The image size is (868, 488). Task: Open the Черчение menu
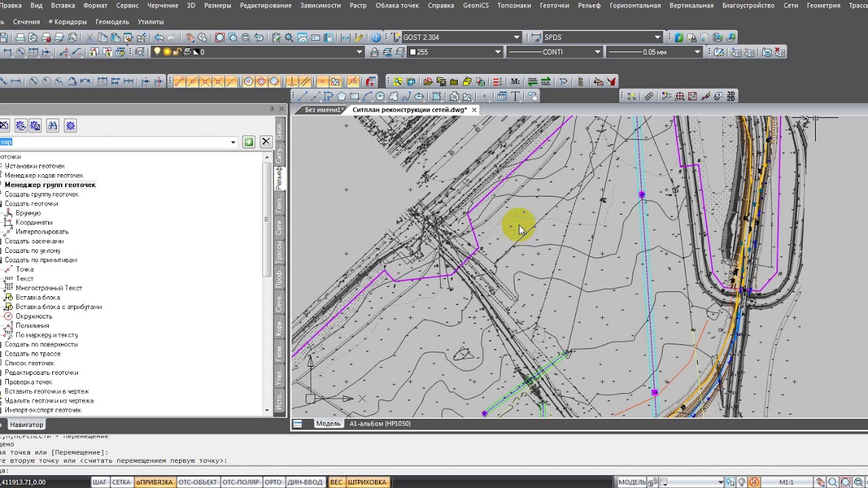click(x=163, y=5)
